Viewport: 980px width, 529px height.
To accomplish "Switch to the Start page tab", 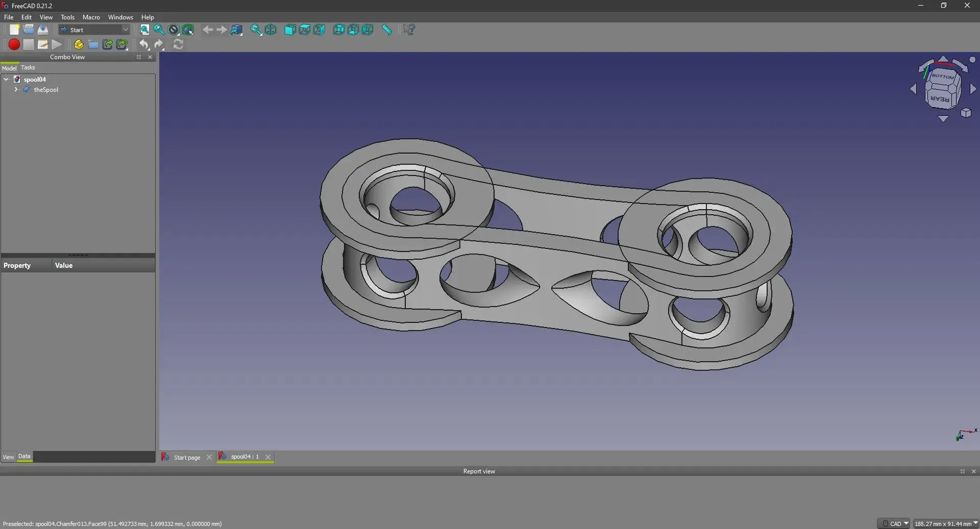I will pyautogui.click(x=187, y=458).
